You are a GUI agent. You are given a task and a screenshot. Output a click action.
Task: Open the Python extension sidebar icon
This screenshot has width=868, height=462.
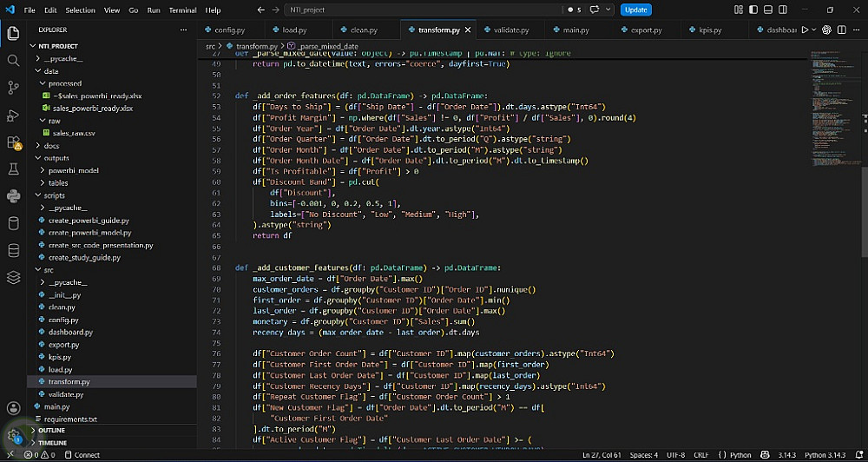click(13, 196)
